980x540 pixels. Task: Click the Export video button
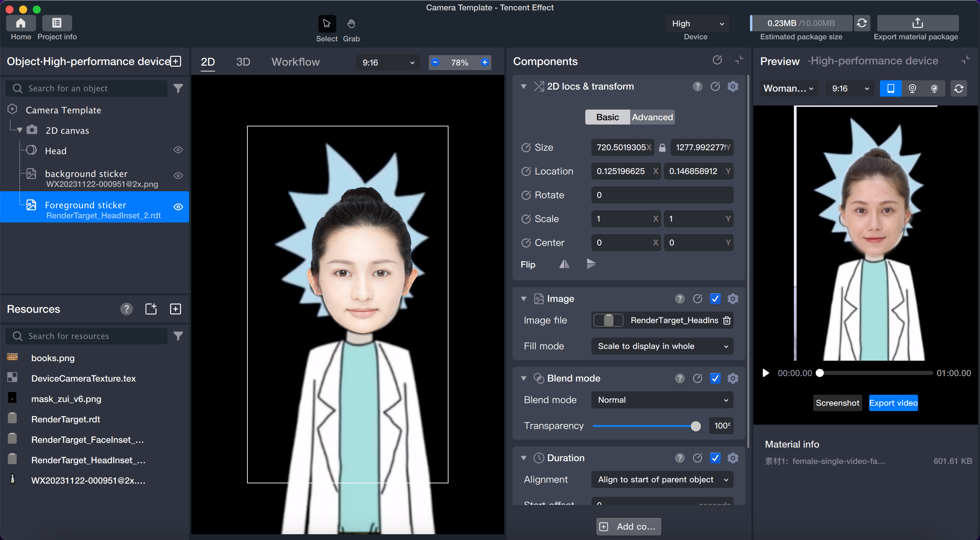click(893, 403)
